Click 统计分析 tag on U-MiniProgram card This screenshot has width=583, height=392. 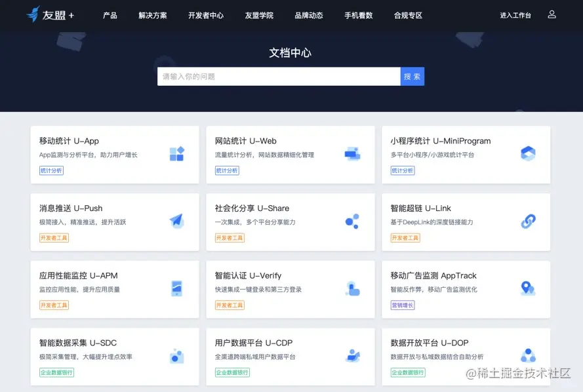click(x=403, y=170)
